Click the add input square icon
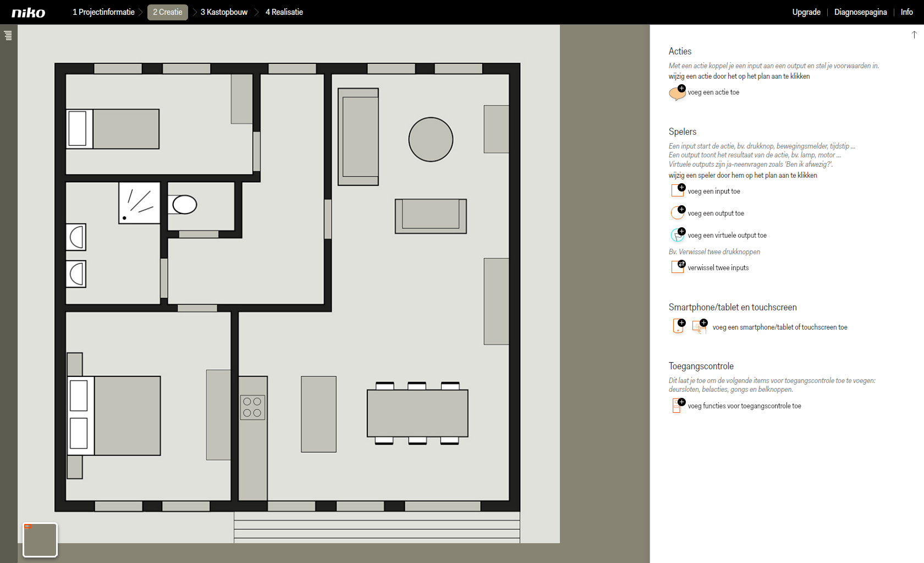The width and height of the screenshot is (924, 563). [678, 190]
